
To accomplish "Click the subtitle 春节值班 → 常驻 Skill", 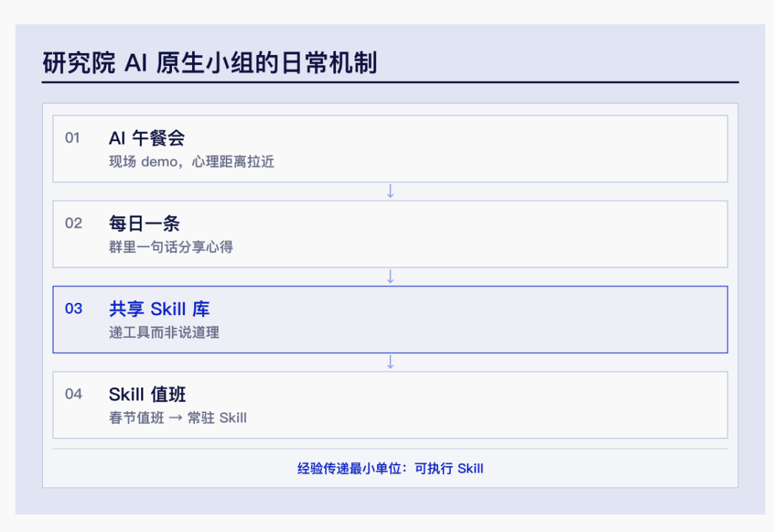I will click(178, 418).
